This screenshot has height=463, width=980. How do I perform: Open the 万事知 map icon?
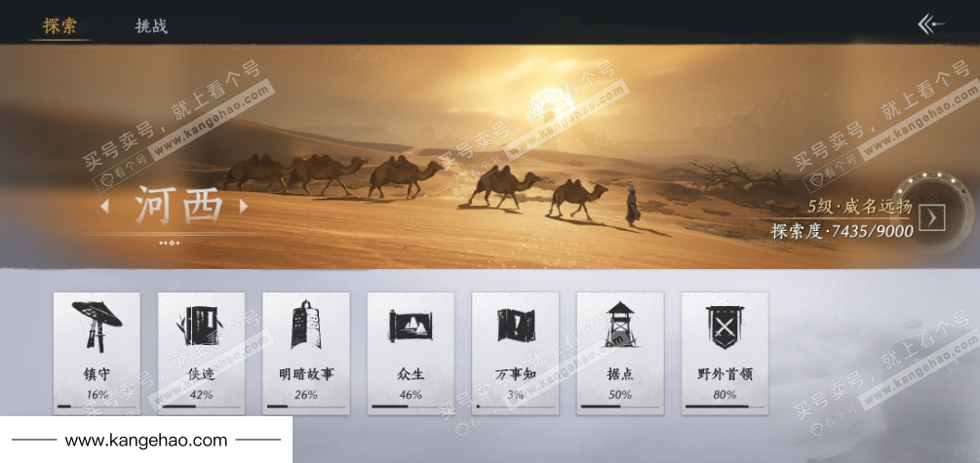click(515, 325)
